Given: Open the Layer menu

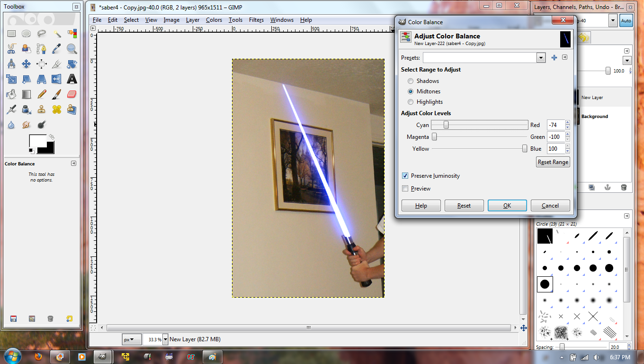Looking at the screenshot, I should [193, 20].
